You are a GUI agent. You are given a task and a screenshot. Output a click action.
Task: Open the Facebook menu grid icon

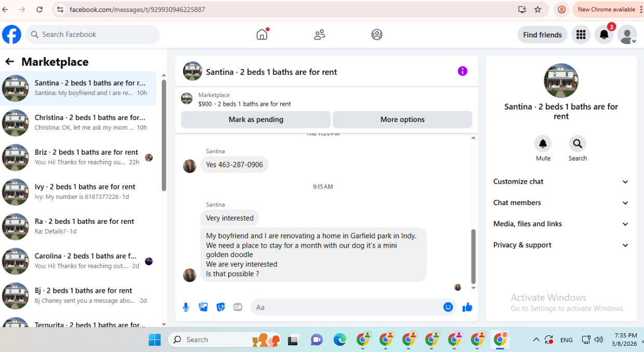(x=581, y=35)
